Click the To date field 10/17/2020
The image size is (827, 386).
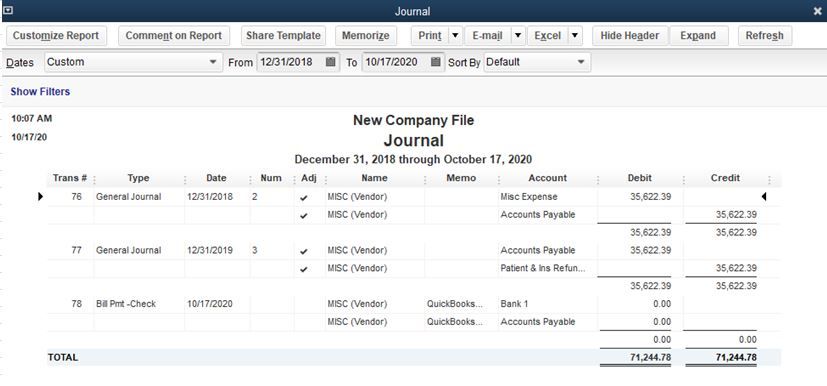pos(396,62)
